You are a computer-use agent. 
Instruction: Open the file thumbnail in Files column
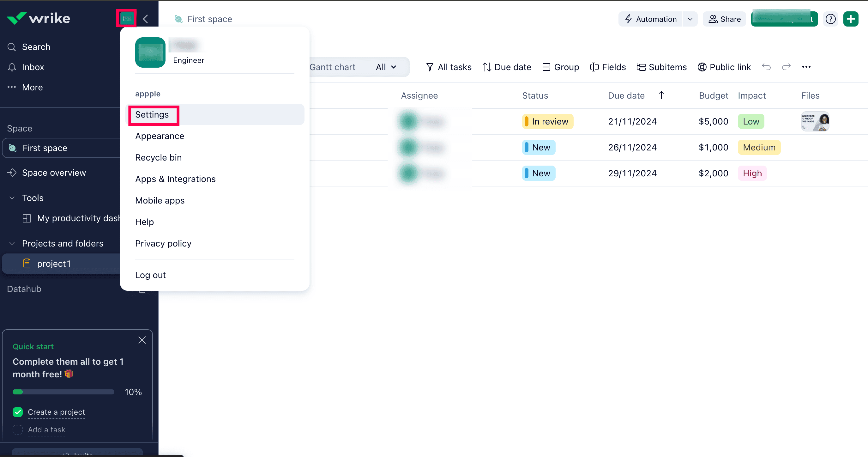(815, 121)
